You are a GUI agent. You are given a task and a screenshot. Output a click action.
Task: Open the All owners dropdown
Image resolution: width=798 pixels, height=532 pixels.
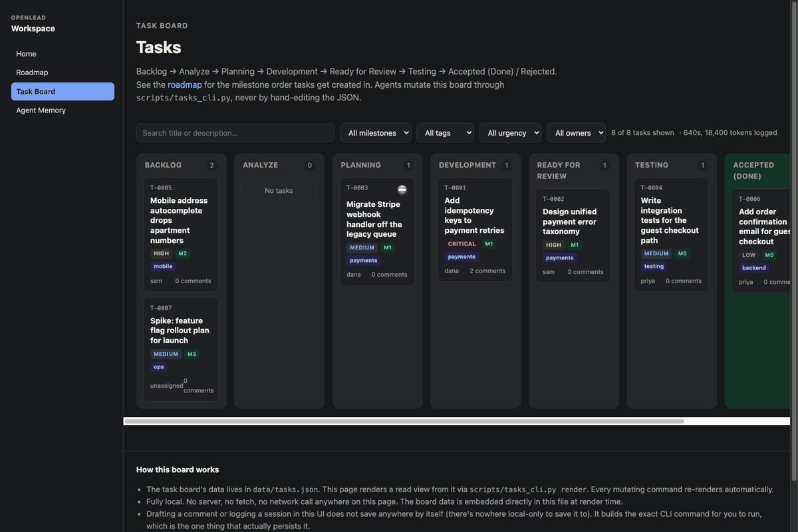576,133
